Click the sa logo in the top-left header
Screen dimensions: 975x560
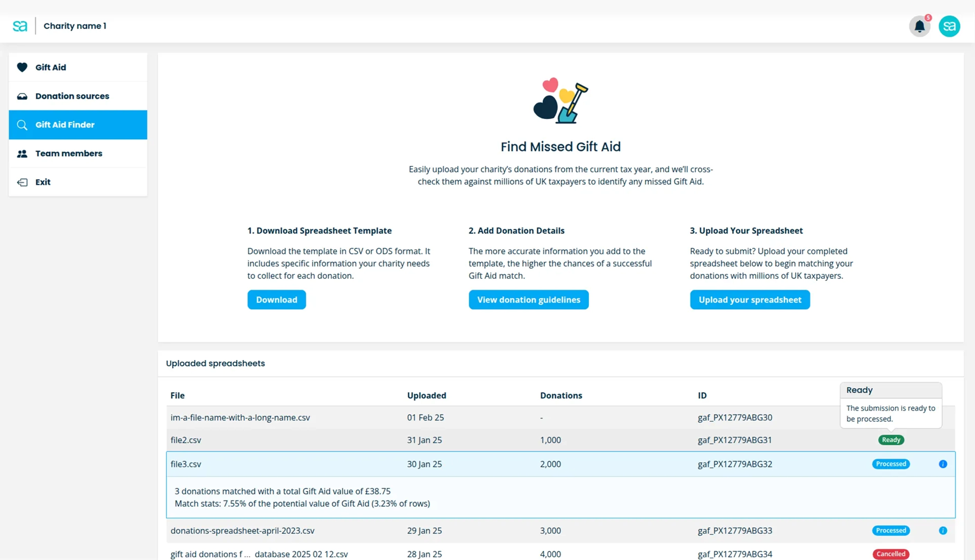point(20,25)
